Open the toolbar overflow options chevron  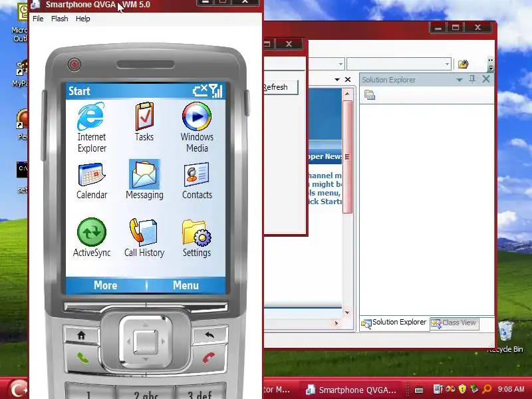[491, 64]
